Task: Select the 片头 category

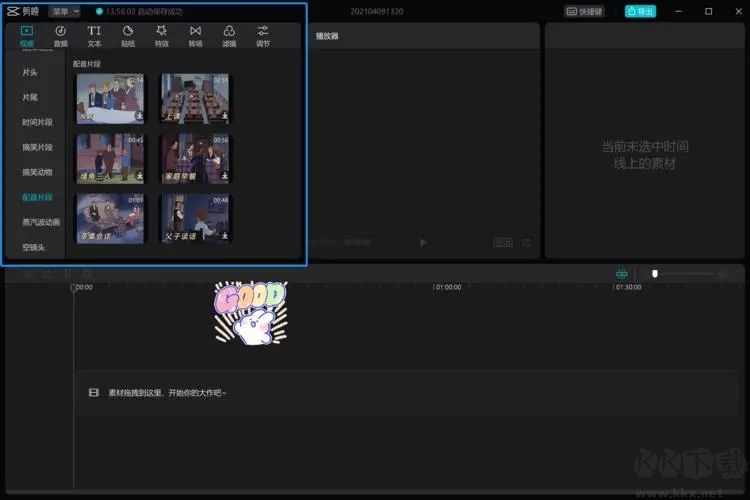Action: point(30,72)
